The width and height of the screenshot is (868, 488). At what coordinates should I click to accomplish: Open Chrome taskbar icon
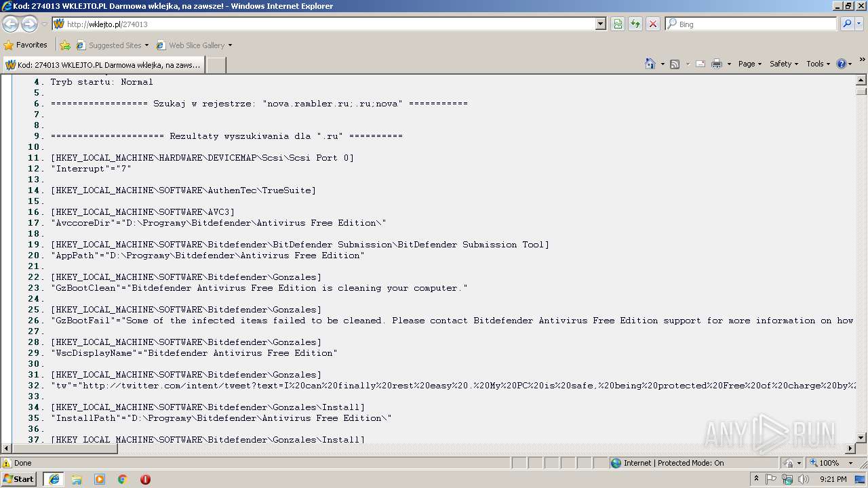tap(123, 479)
